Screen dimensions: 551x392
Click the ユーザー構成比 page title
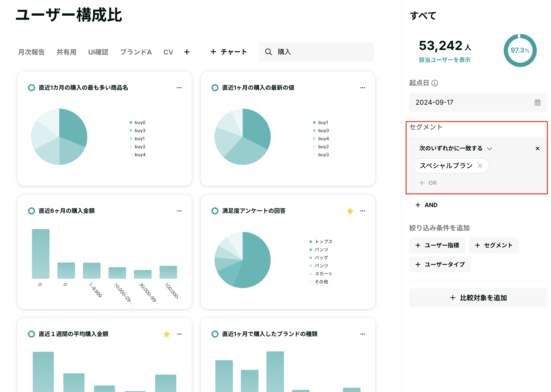pos(69,15)
